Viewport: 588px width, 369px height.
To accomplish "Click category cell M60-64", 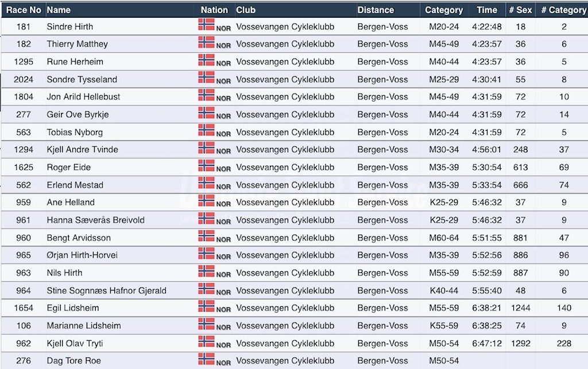I will pos(444,238).
